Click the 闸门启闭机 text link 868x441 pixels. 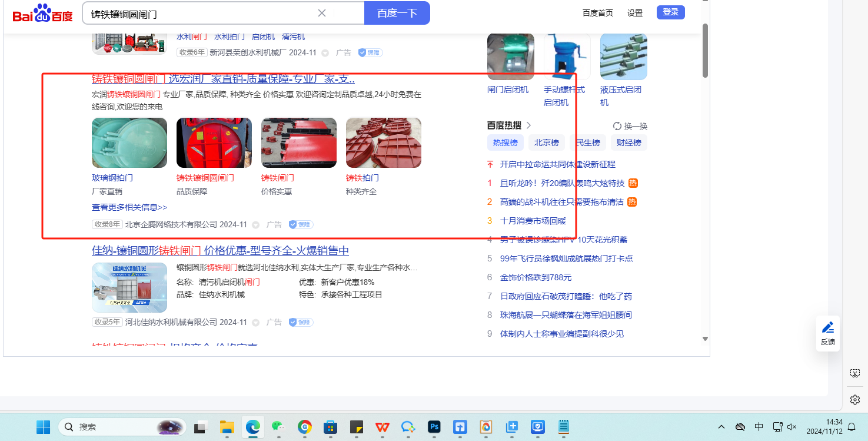click(508, 89)
